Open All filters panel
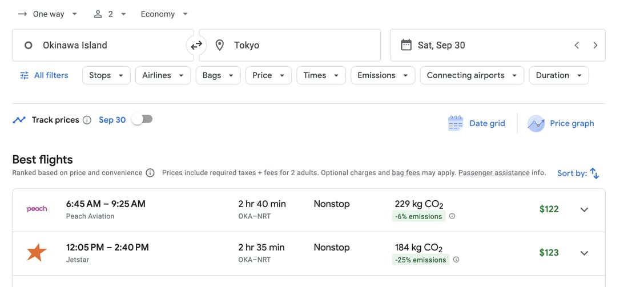Viewport: 644px width, 287px height. coord(44,75)
